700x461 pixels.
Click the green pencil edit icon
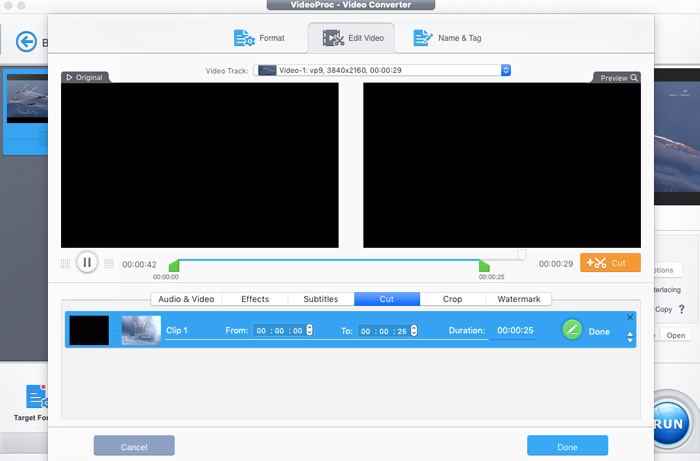572,330
